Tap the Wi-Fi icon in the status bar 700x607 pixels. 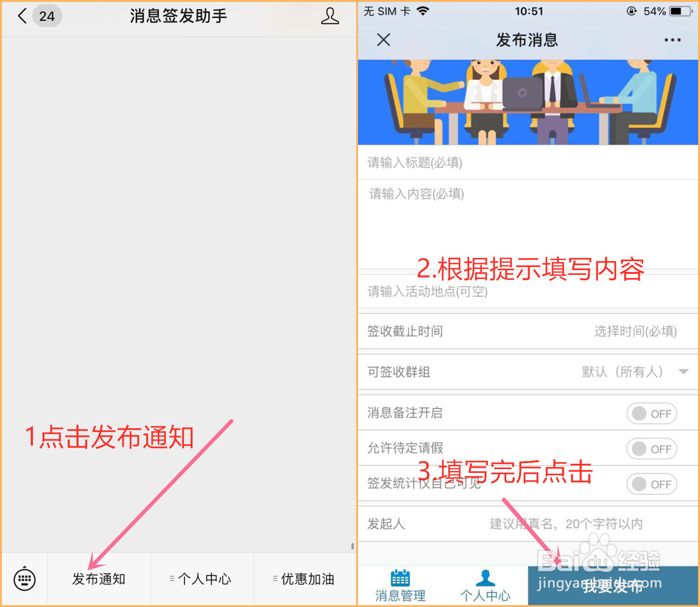[x=423, y=10]
